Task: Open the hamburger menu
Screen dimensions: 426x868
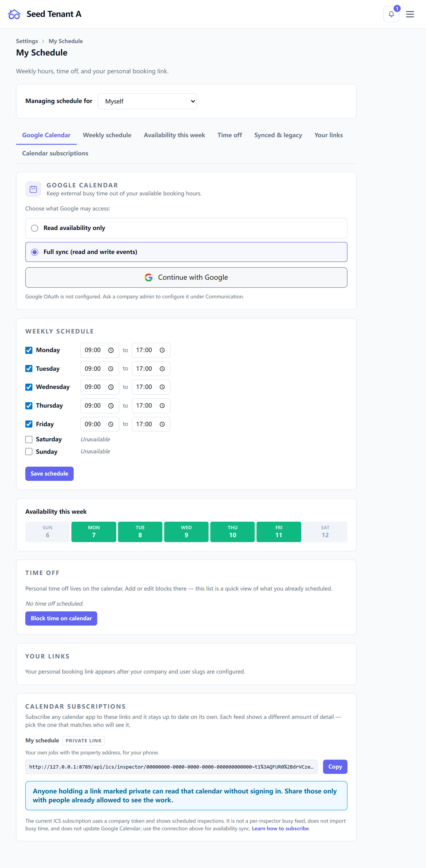Action: pyautogui.click(x=410, y=14)
